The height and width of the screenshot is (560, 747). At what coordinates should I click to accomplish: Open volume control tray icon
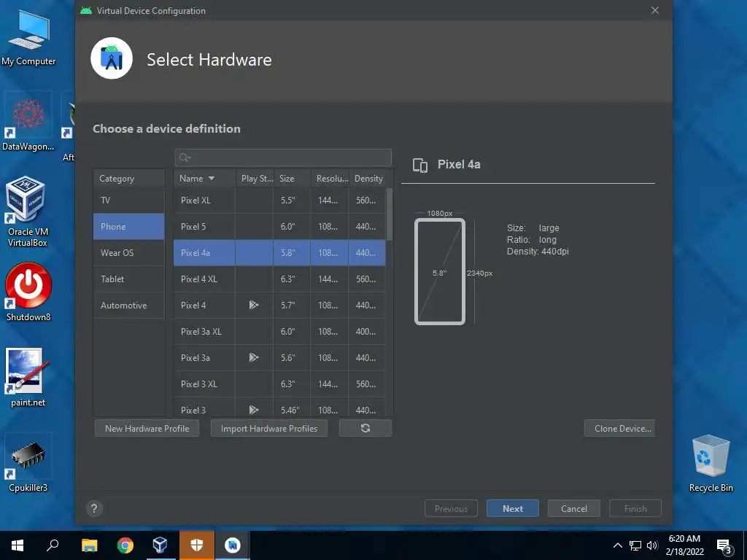click(x=652, y=545)
